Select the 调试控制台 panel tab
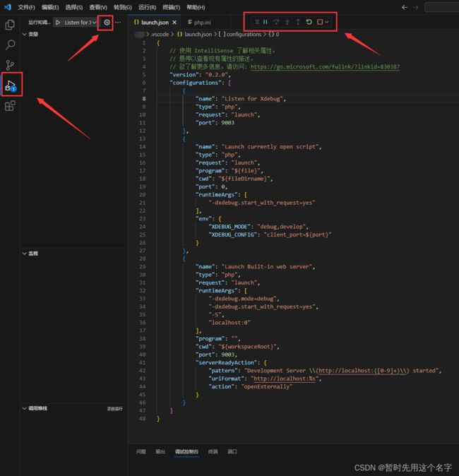The width and height of the screenshot is (459, 476). click(186, 451)
